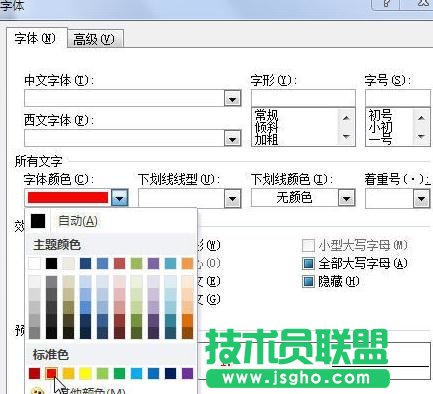Toggle the 全部大写字母(A) checkbox
The height and width of the screenshot is (394, 433).
pos(308,263)
